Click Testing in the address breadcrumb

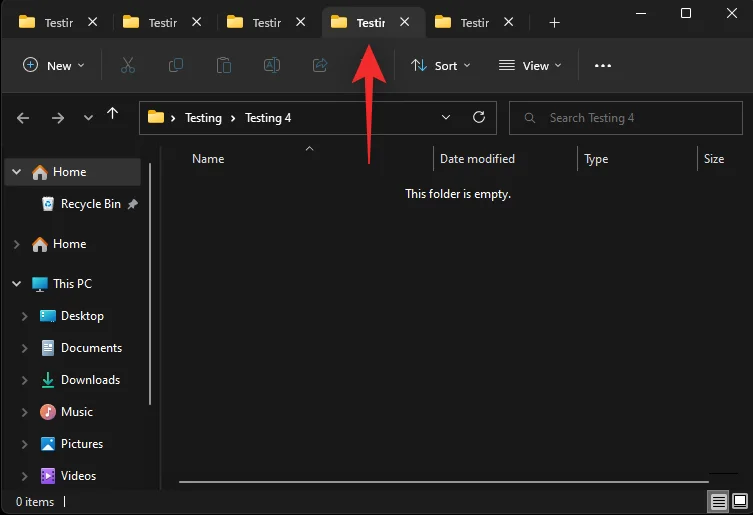203,117
